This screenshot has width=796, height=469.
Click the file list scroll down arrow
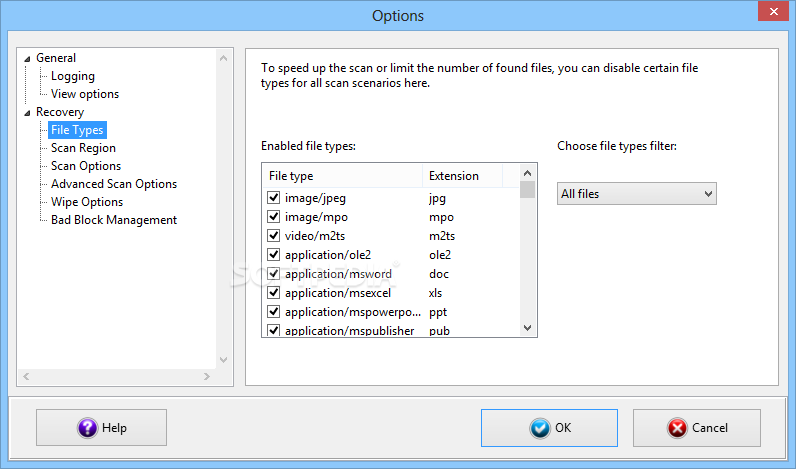point(527,328)
